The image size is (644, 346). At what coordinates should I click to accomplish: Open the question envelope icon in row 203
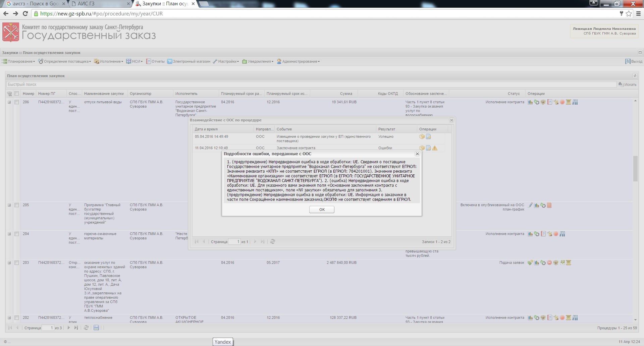[562, 263]
